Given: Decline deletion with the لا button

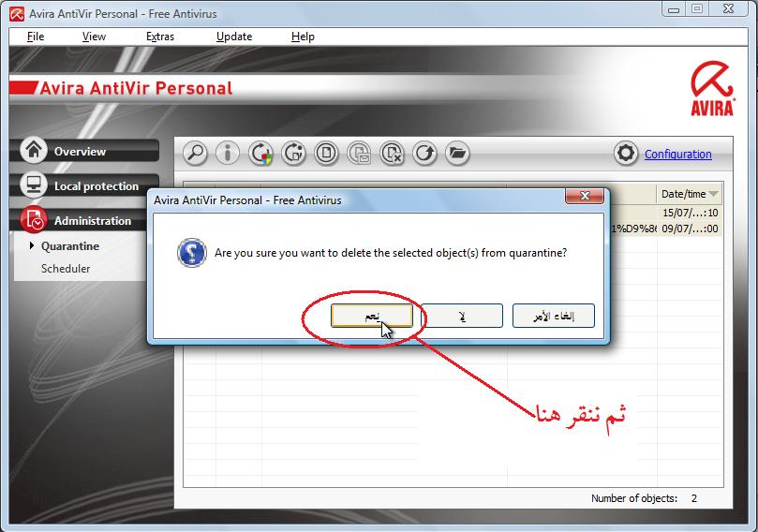Looking at the screenshot, I should point(462,316).
